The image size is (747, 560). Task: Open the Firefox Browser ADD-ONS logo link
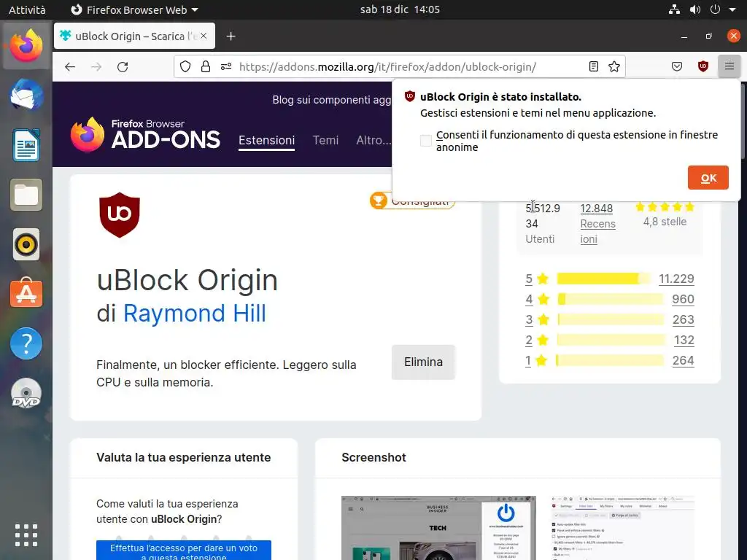[x=145, y=135]
